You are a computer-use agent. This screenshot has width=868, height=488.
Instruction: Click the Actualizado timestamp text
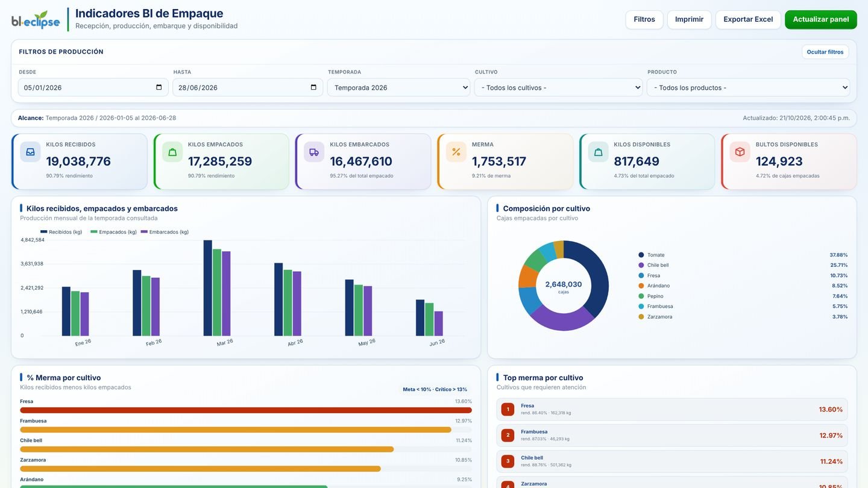point(796,118)
